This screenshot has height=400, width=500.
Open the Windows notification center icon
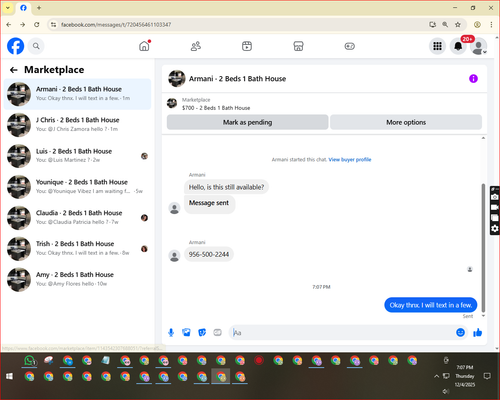(487, 376)
